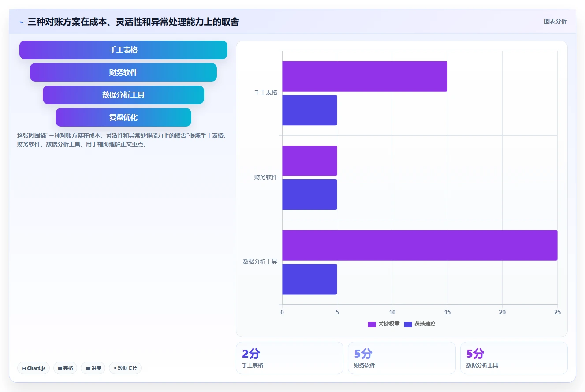Image resolution: width=585 pixels, height=392 pixels.
Task: Click the x-axis value 0
Action: [x=282, y=312]
